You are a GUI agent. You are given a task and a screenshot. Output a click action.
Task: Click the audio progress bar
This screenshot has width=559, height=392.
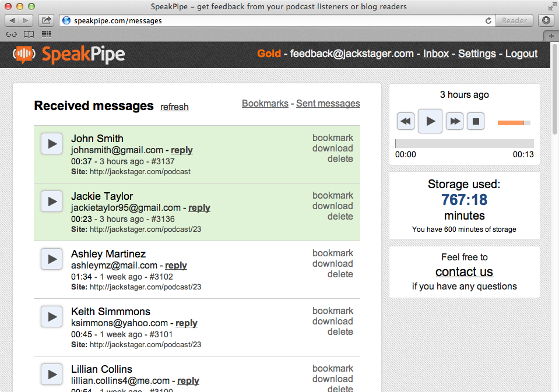(464, 143)
